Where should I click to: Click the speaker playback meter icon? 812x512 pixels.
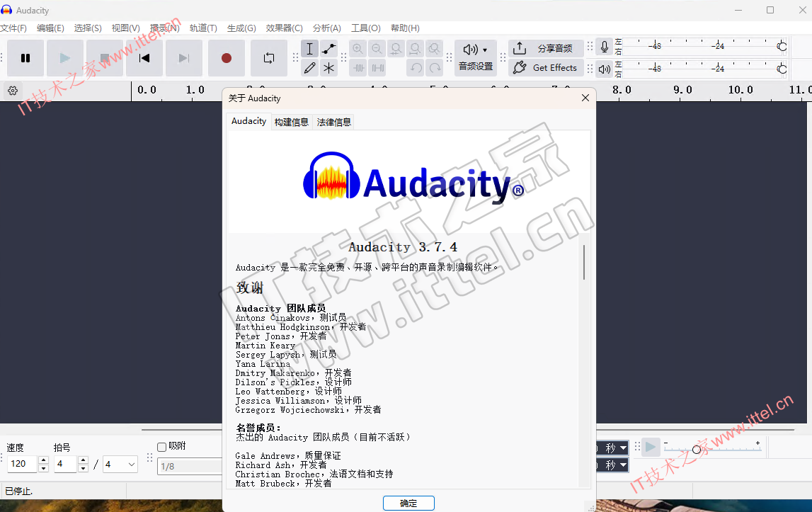(605, 69)
